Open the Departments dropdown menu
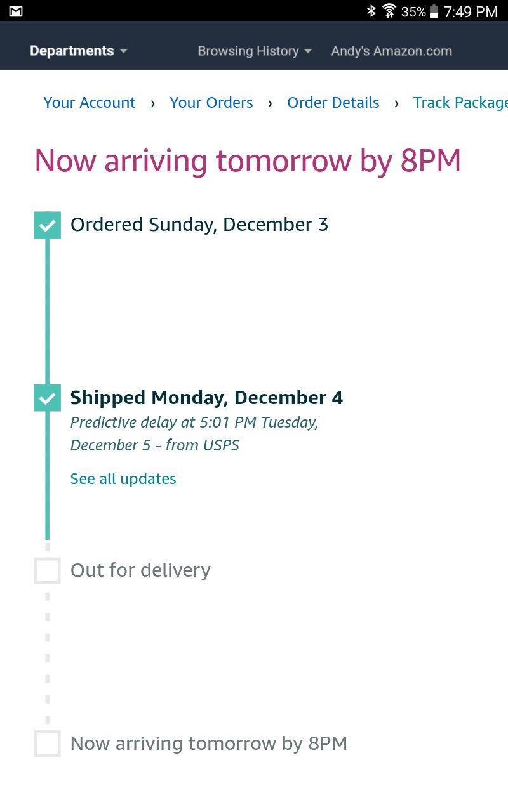The height and width of the screenshot is (812, 508). coord(79,51)
